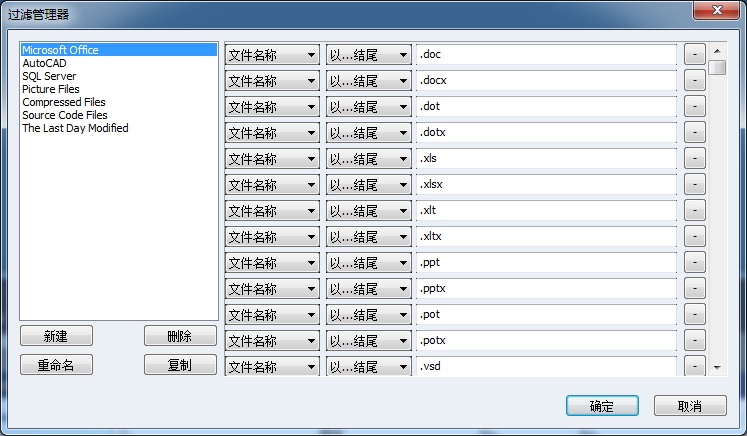Viewport: 747px width, 436px height.
Task: Open the 文件名称 dropdown in the .ppt row
Action: click(272, 263)
